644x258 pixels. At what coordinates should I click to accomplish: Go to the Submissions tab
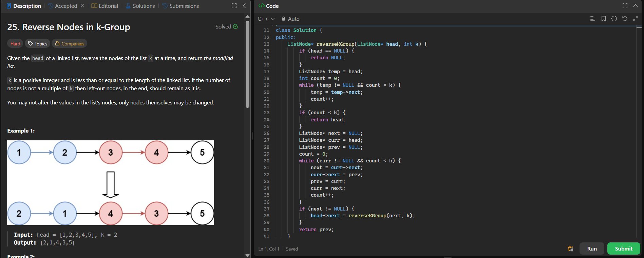[x=181, y=6]
